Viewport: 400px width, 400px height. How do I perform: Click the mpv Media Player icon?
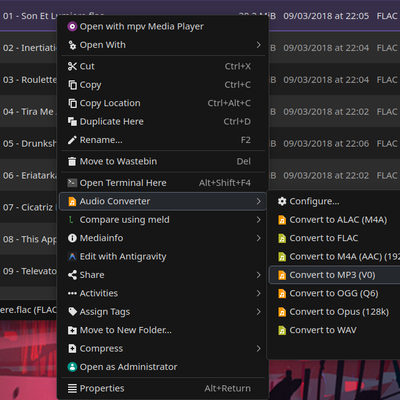(72, 26)
